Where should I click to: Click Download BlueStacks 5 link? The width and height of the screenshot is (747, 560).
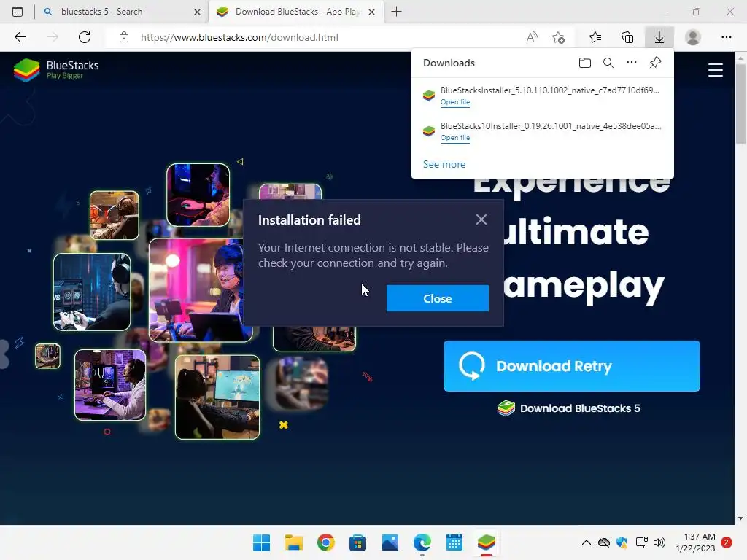(x=569, y=408)
